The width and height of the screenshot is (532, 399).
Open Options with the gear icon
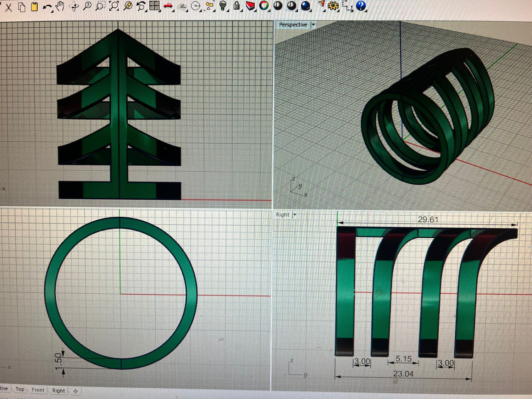333,6
